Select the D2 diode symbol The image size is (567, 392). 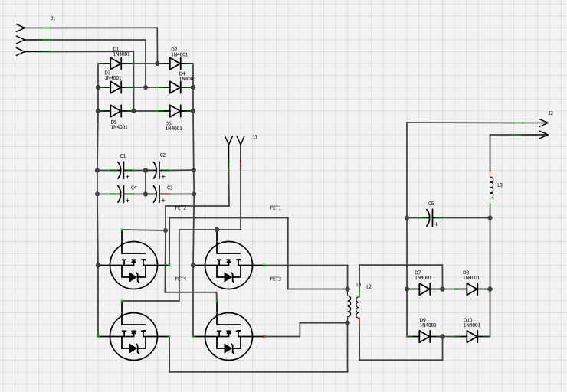pyautogui.click(x=175, y=64)
